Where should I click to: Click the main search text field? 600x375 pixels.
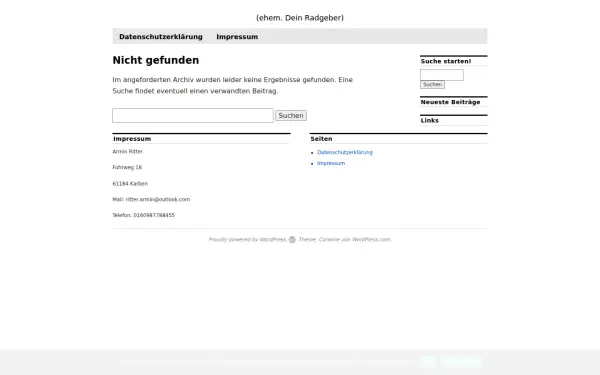pyautogui.click(x=193, y=116)
